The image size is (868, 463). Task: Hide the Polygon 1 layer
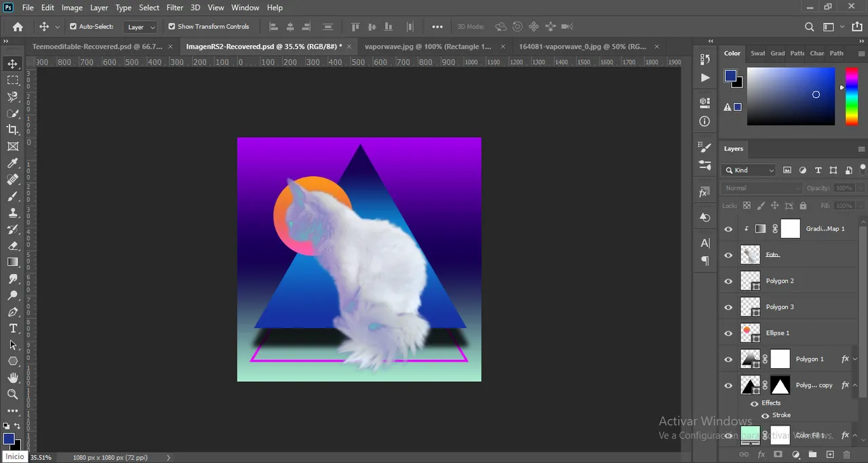click(728, 359)
